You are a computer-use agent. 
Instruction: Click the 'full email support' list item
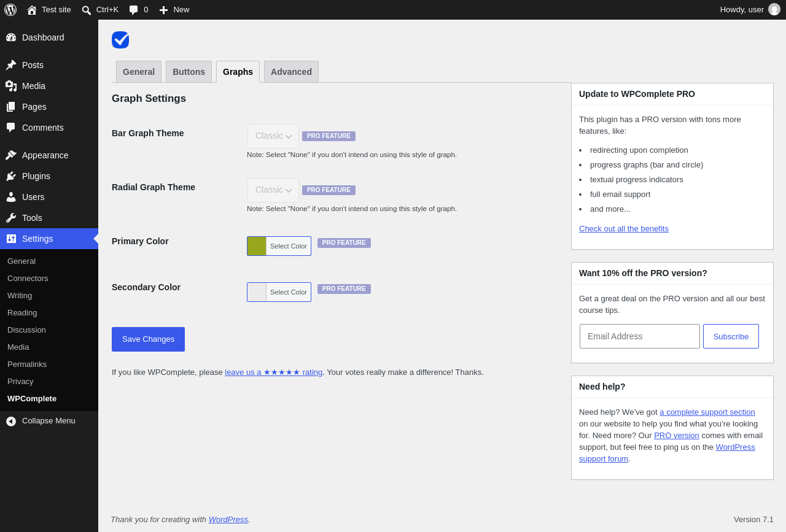(x=620, y=195)
